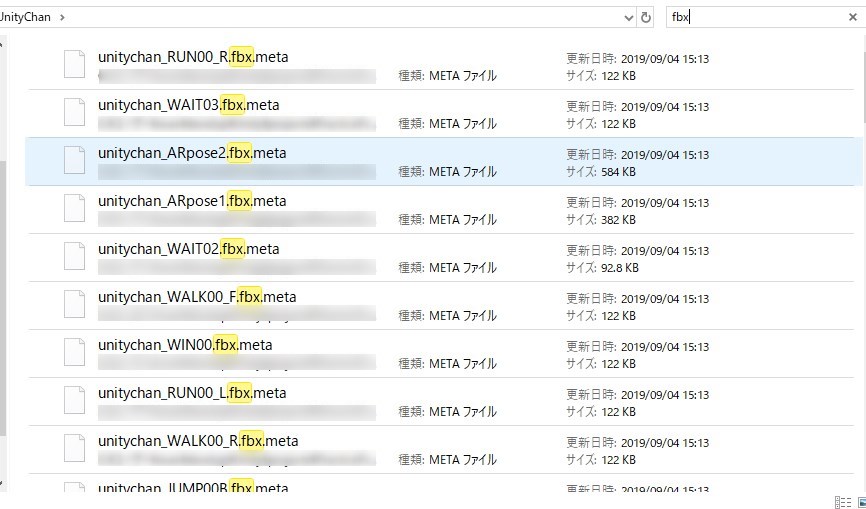Select file unitychan_ARpose2.fbx.meta
The width and height of the screenshot is (866, 509).
pyautogui.click(x=192, y=153)
